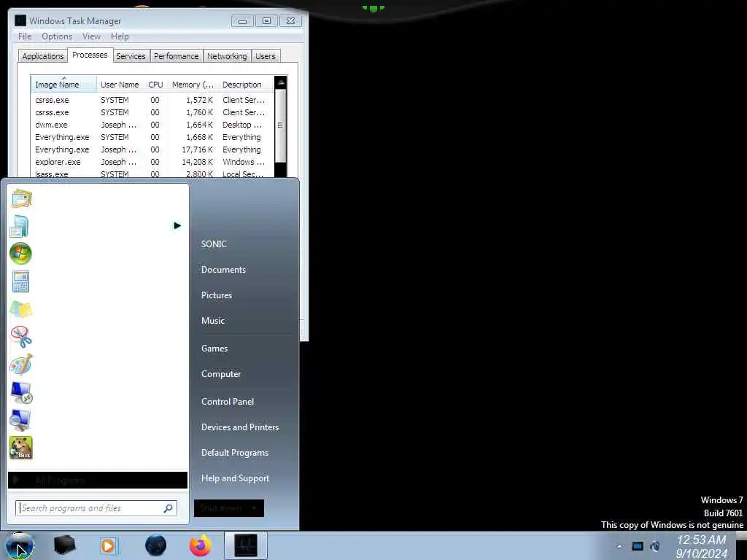
Task: Open Windows Media Player taskbar icon
Action: pyautogui.click(x=109, y=545)
